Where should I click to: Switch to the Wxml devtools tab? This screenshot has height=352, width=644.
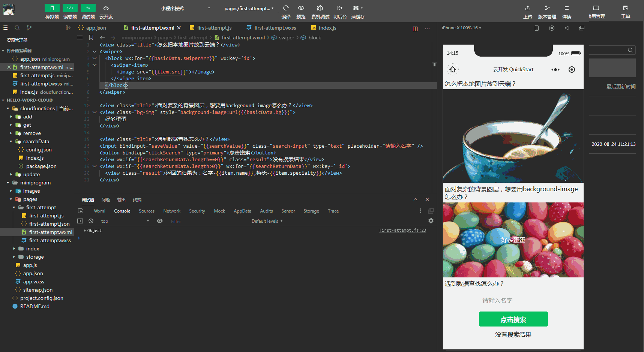coord(99,211)
